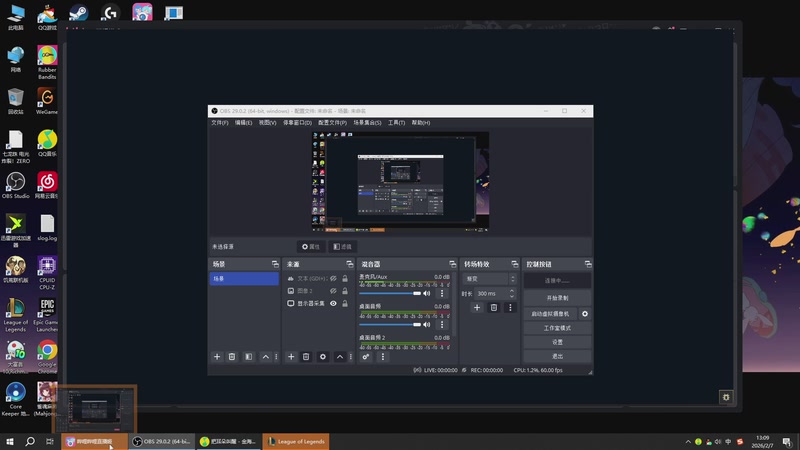The image size is (800, 450).
Task: Add a new source with plus icon
Action: point(291,357)
